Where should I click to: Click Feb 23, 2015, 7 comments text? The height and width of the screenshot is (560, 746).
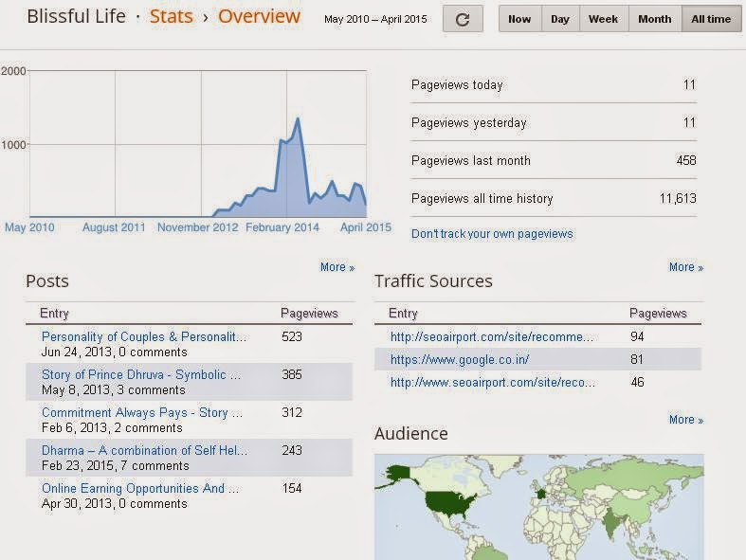coord(115,466)
